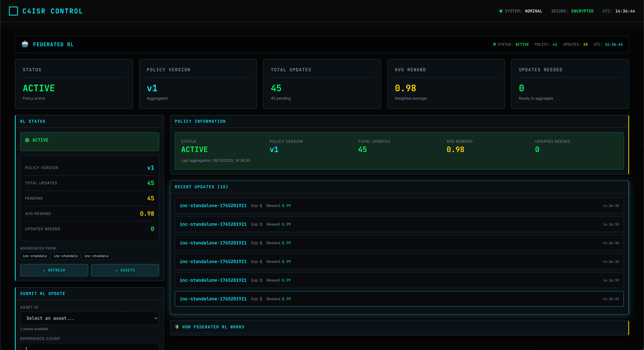
Task: Select the AVG REWARD 0.98 stat card
Action: [446, 84]
